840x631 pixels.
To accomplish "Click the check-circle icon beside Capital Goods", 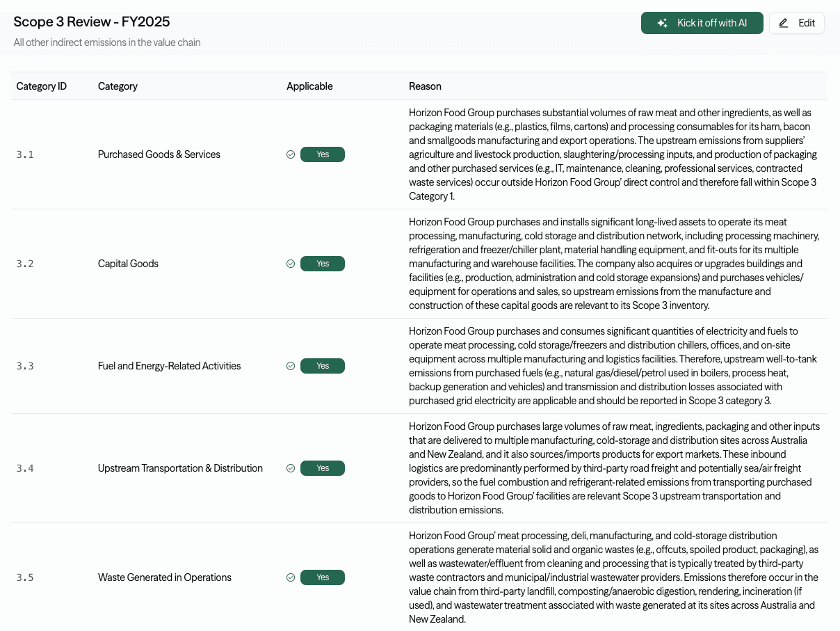I will click(291, 264).
